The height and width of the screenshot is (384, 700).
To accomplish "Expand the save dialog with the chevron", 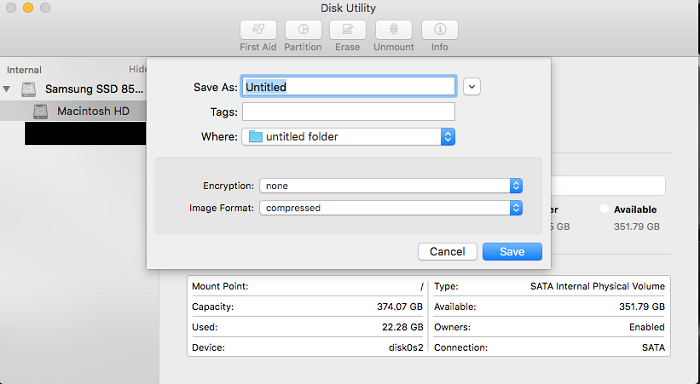I will [x=472, y=87].
